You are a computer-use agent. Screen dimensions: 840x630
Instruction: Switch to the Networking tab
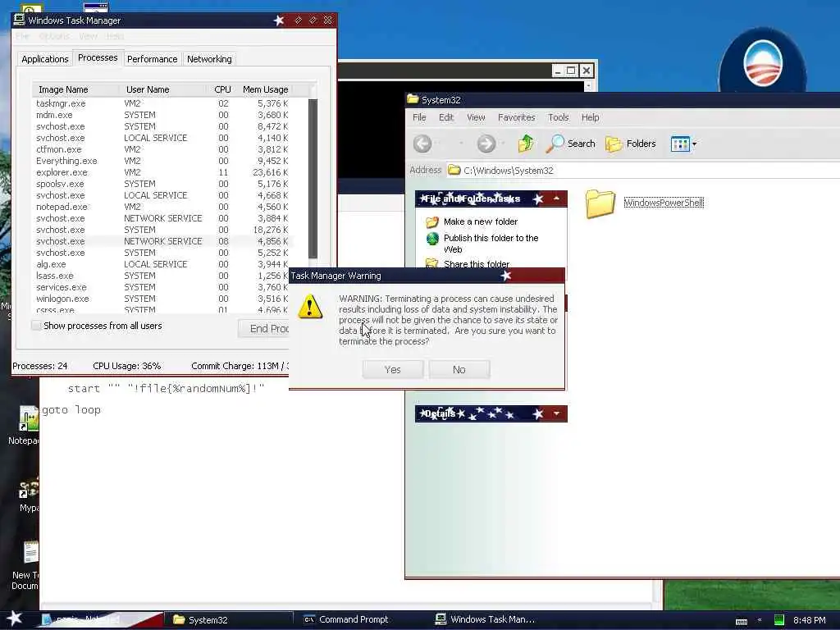(209, 59)
